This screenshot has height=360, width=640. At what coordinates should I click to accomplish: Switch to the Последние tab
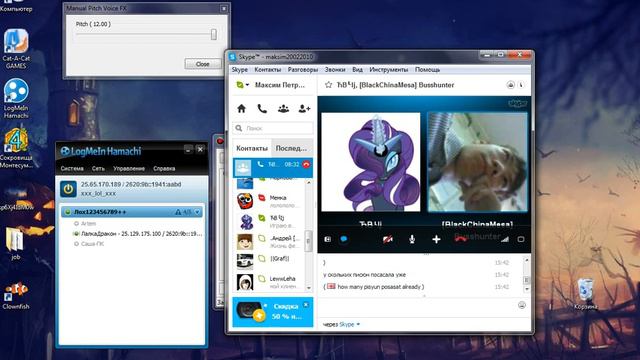tap(291, 148)
